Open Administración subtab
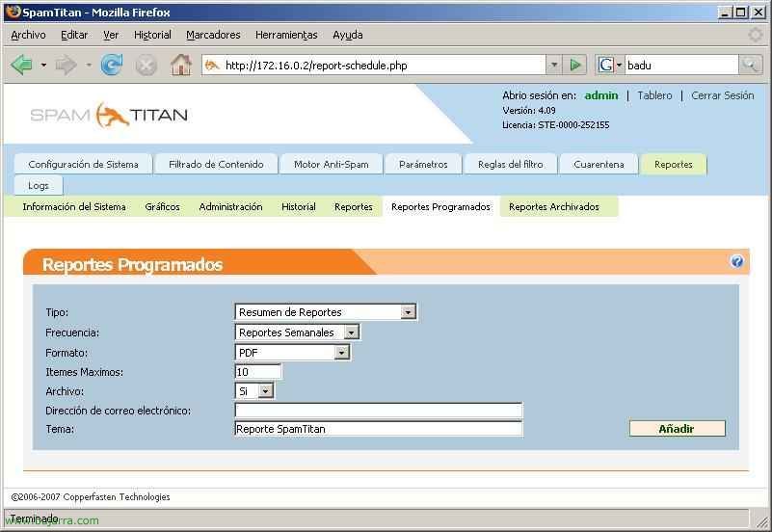 tap(231, 206)
